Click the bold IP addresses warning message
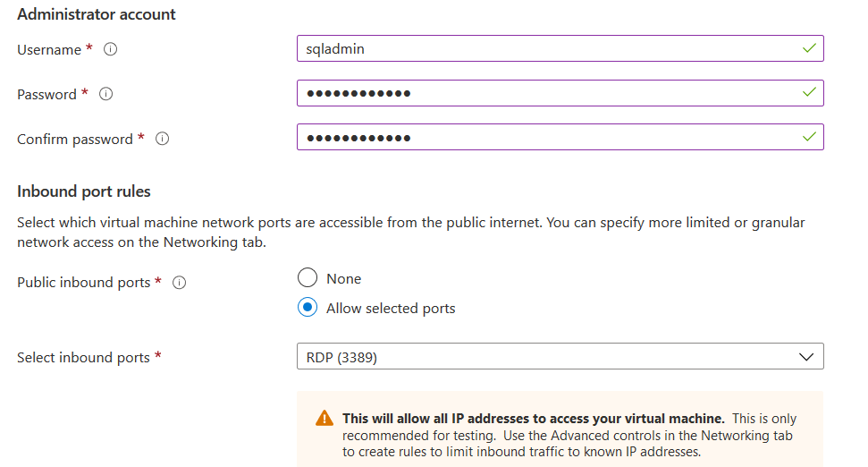Viewport: 868px width, 467px height. coord(533,418)
